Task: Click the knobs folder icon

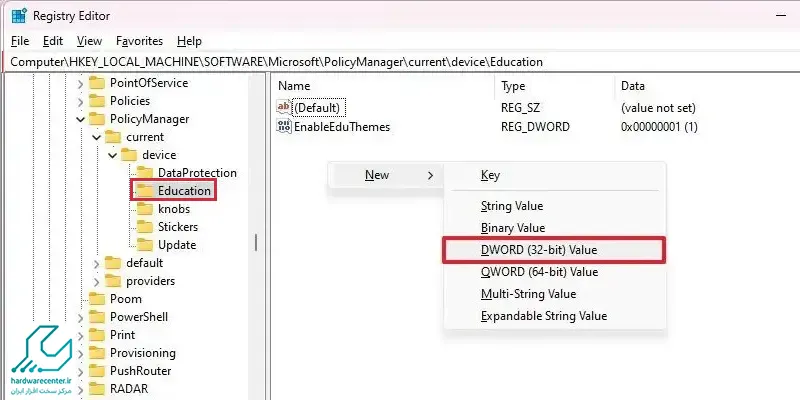Action: (145, 209)
